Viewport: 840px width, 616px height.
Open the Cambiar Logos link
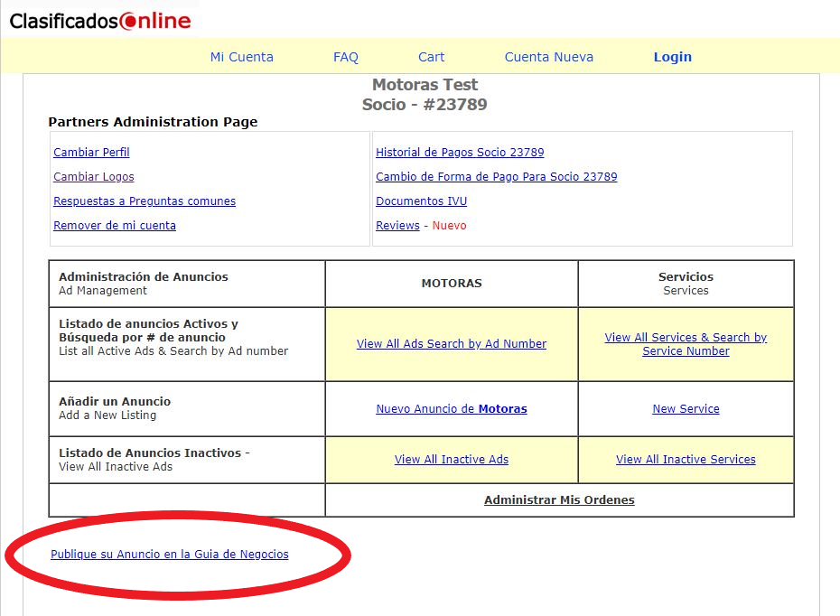pos(94,177)
